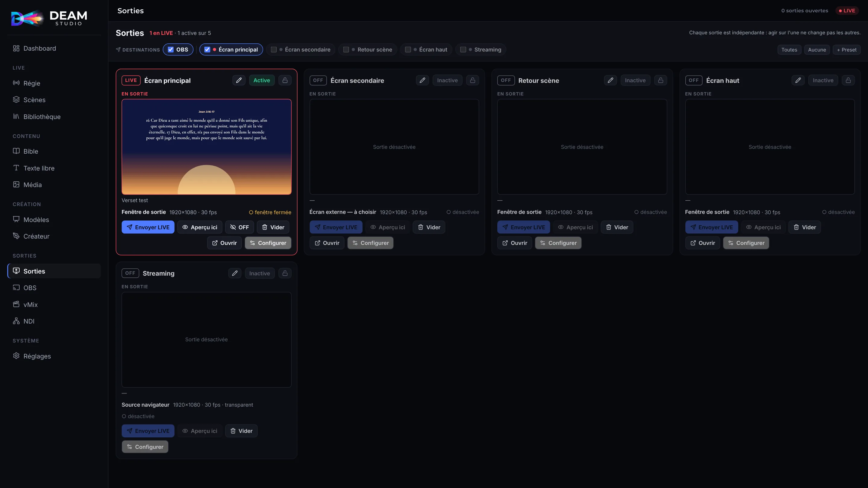The width and height of the screenshot is (868, 488).
Task: Click Ouvrir on Écran haut card
Action: [x=703, y=243]
